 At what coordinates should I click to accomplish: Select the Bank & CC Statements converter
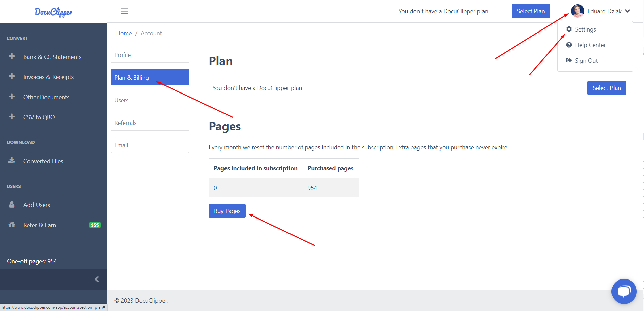click(52, 57)
